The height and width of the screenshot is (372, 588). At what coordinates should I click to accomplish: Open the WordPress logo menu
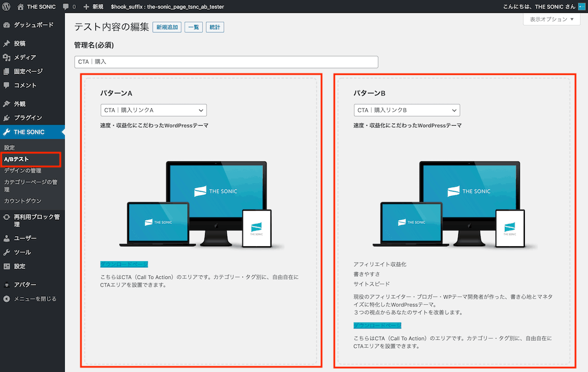click(x=6, y=6)
